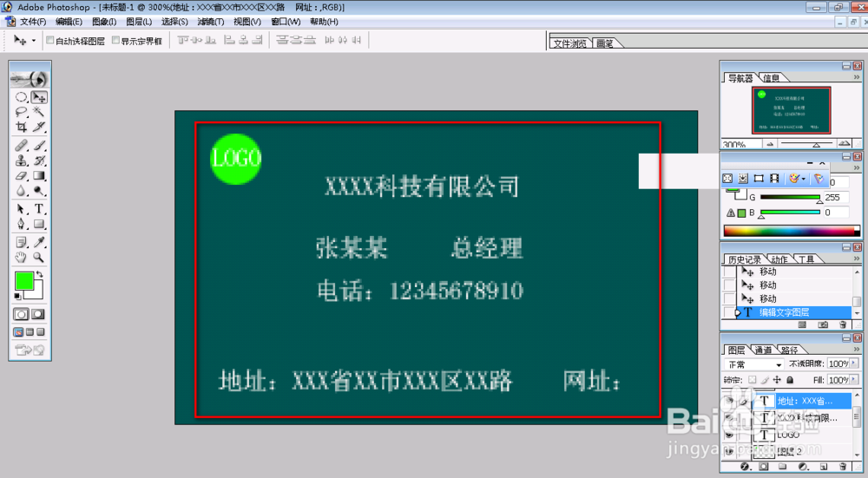Switch to the 动作 tab

779,259
